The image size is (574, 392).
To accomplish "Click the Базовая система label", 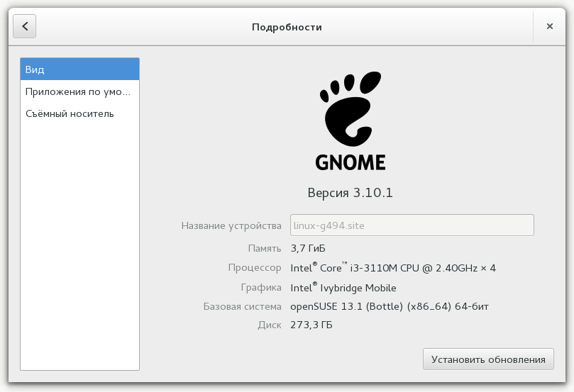I will pyautogui.click(x=243, y=306).
